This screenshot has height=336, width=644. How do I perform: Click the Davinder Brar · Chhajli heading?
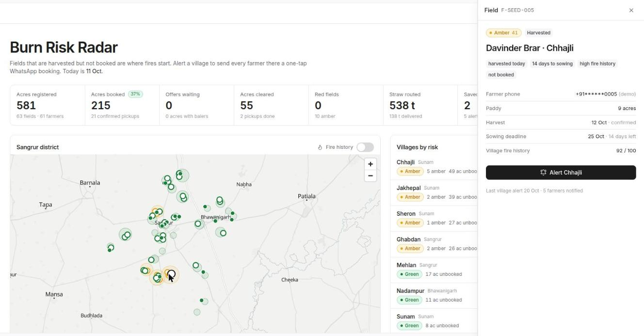530,48
